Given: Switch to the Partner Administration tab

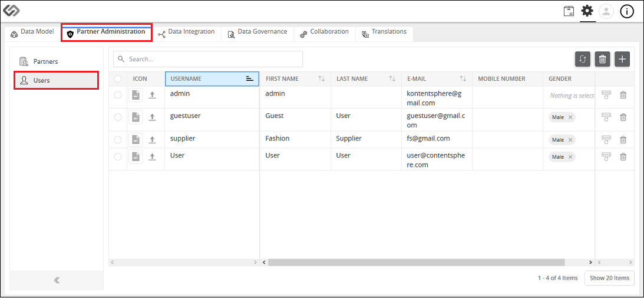Looking at the screenshot, I should point(107,32).
